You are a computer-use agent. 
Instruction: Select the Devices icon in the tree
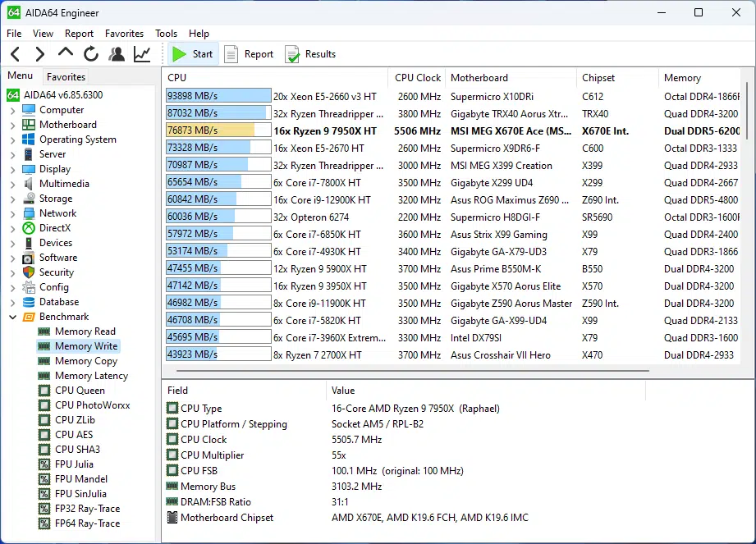(x=29, y=243)
